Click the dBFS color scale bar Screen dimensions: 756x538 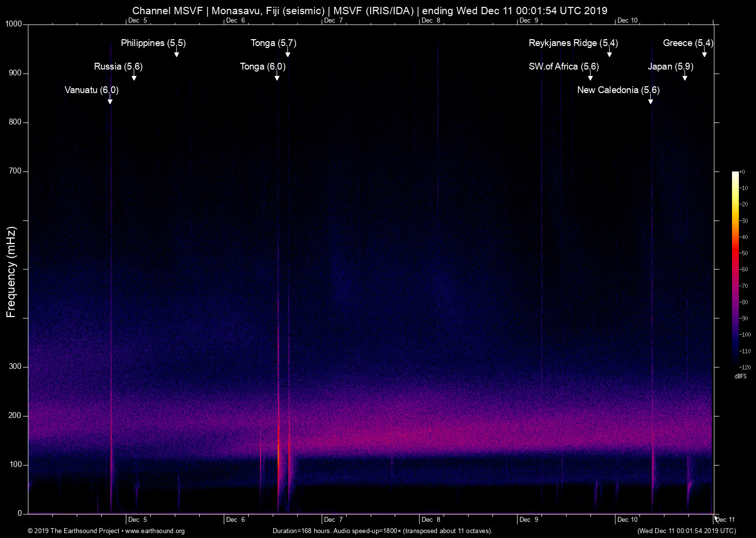(735, 269)
